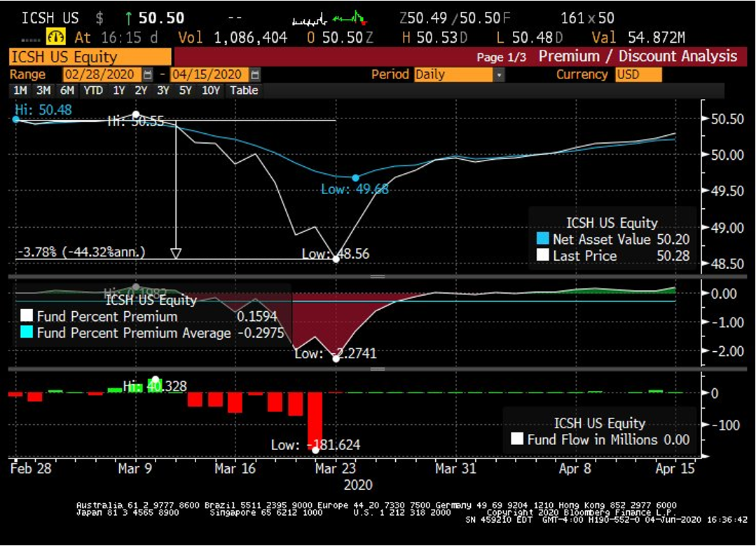Click the Mar 31 date axis label
The width and height of the screenshot is (756, 546).
click(455, 468)
